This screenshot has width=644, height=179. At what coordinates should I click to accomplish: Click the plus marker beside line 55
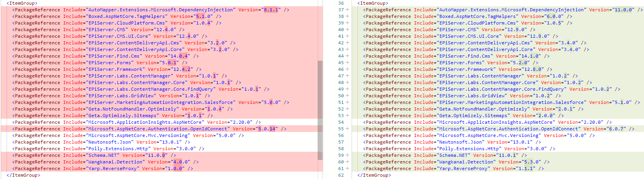[347, 129]
